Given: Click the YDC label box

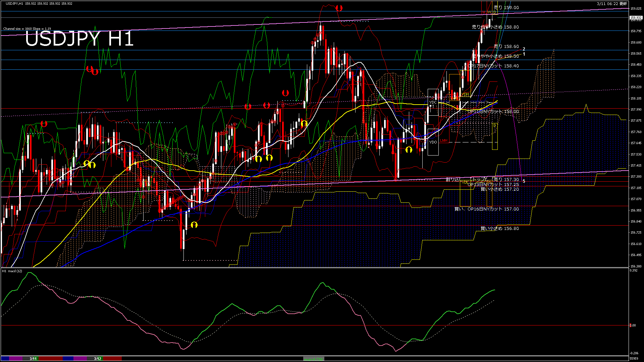Looking at the screenshot, I should pyautogui.click(x=433, y=102).
